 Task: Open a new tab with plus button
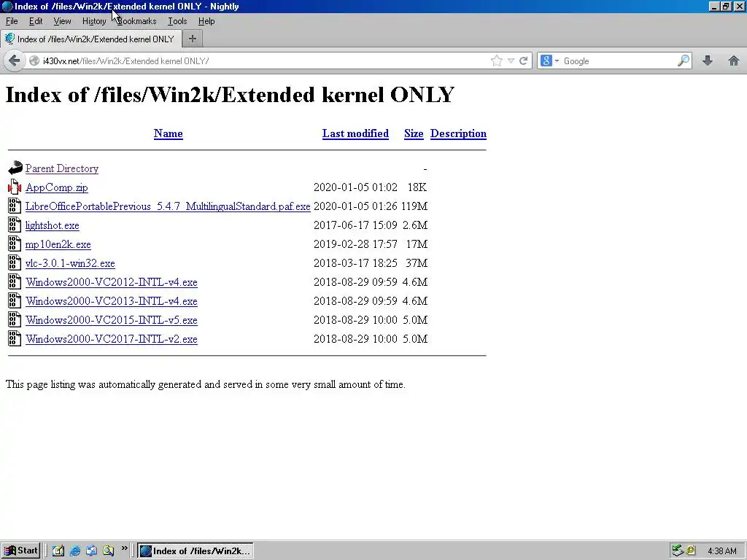(193, 39)
